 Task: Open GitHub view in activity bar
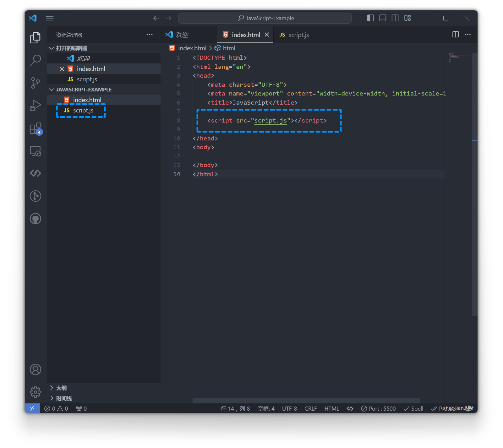tap(36, 219)
